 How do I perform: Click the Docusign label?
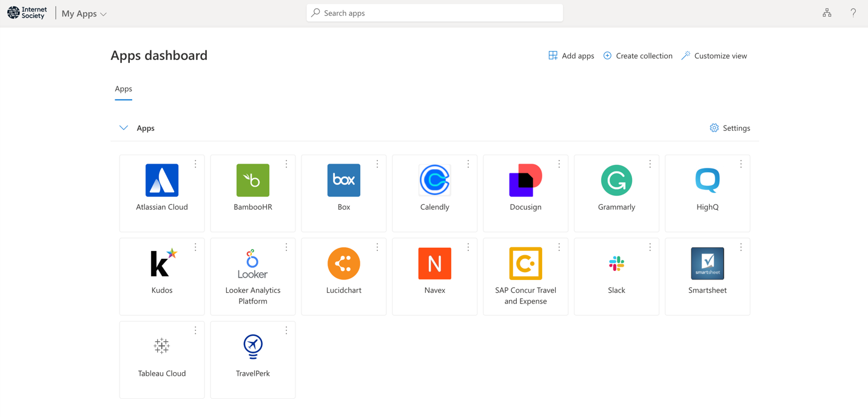(526, 207)
